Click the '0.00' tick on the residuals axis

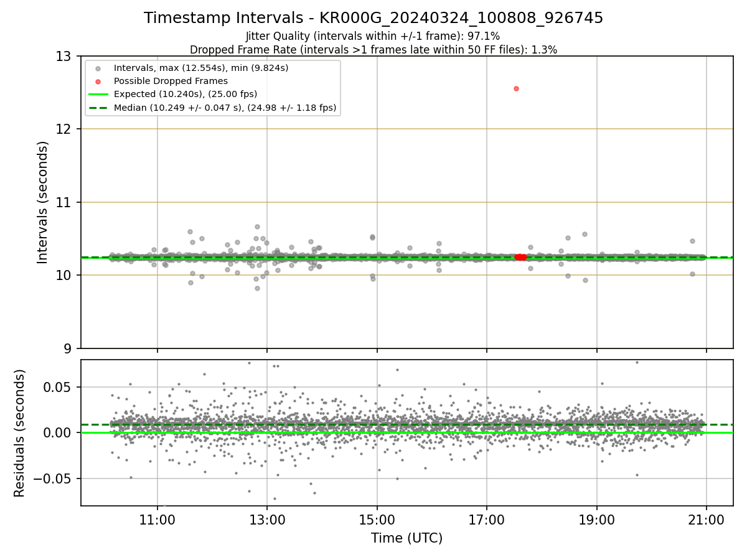pyautogui.click(x=59, y=433)
